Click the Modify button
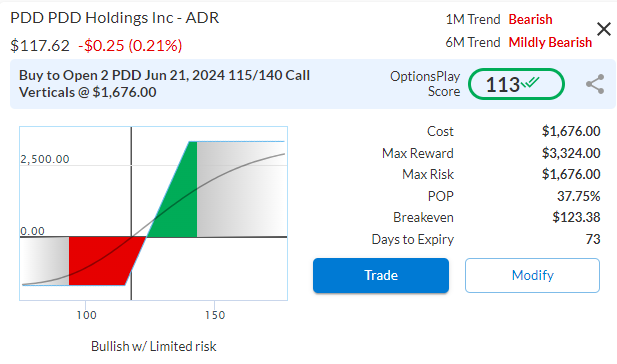This screenshot has width=617, height=364. pos(532,275)
